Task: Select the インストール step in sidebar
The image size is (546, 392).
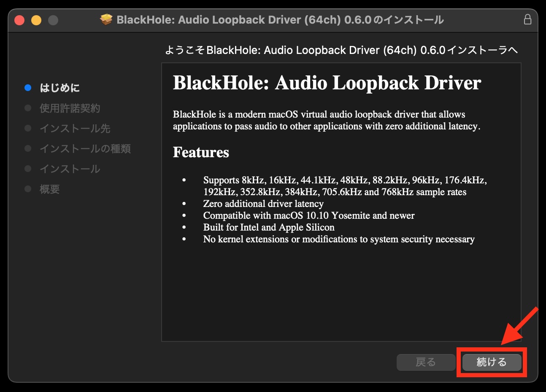Action: pos(70,169)
